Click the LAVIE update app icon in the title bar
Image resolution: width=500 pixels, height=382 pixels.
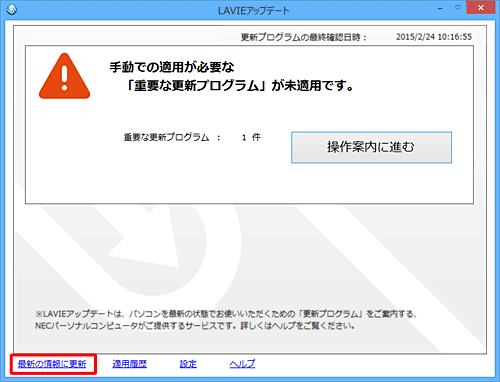[12, 9]
